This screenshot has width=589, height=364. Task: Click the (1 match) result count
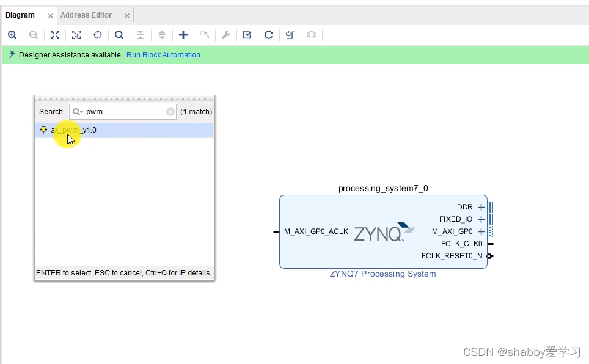point(196,112)
